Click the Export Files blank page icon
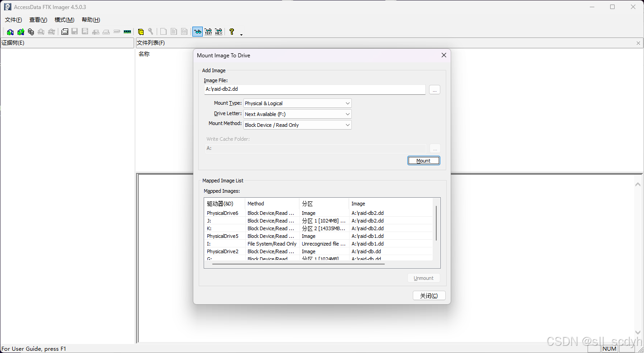This screenshot has height=353, width=644. click(163, 32)
